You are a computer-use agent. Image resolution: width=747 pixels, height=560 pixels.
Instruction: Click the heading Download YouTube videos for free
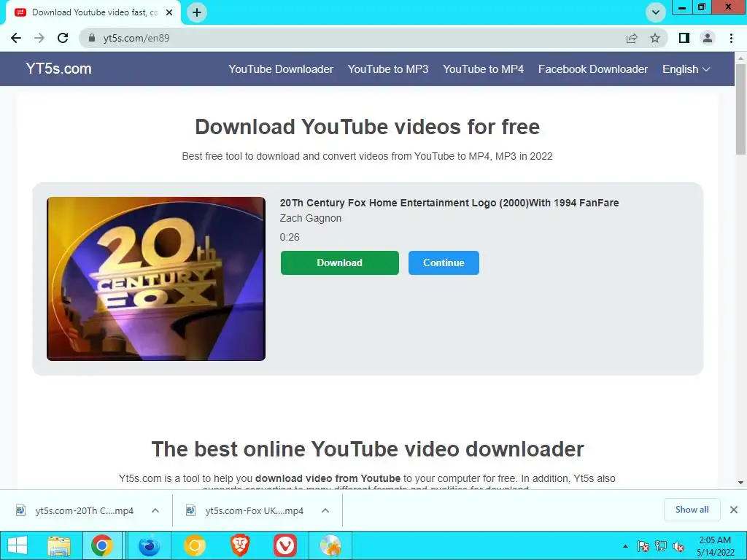click(x=368, y=127)
